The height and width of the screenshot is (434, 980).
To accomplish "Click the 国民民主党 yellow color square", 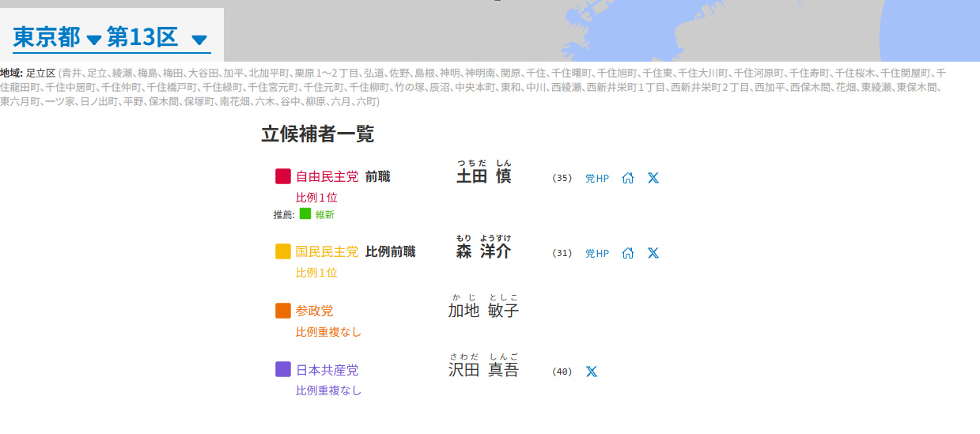I will point(283,251).
